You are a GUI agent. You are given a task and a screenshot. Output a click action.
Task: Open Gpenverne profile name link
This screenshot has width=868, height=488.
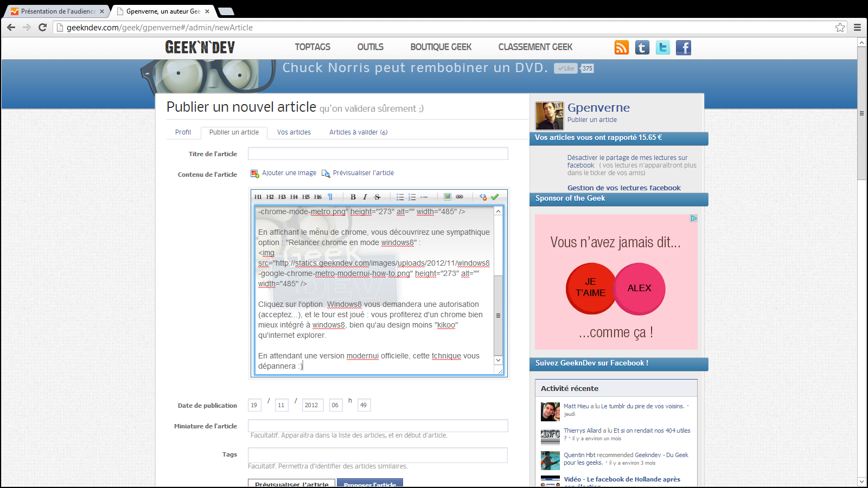click(598, 107)
